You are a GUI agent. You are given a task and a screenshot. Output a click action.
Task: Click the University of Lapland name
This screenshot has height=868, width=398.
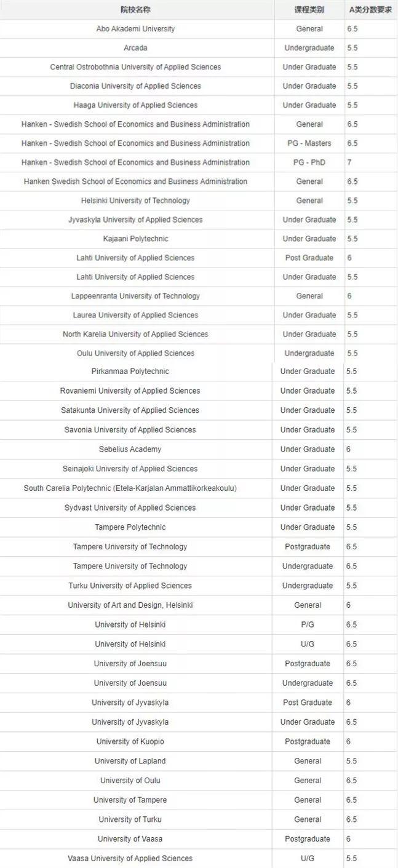(130, 761)
